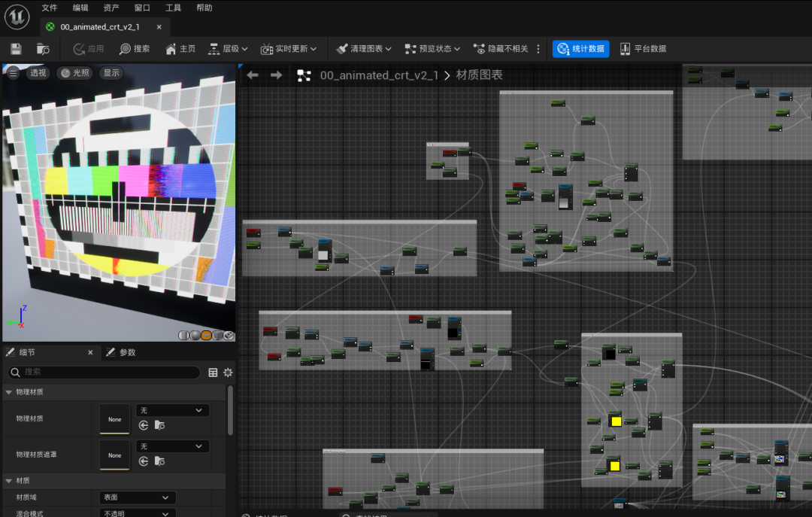The width and height of the screenshot is (812, 517).
Task: Browse to asset in content browser
Action: 43,49
